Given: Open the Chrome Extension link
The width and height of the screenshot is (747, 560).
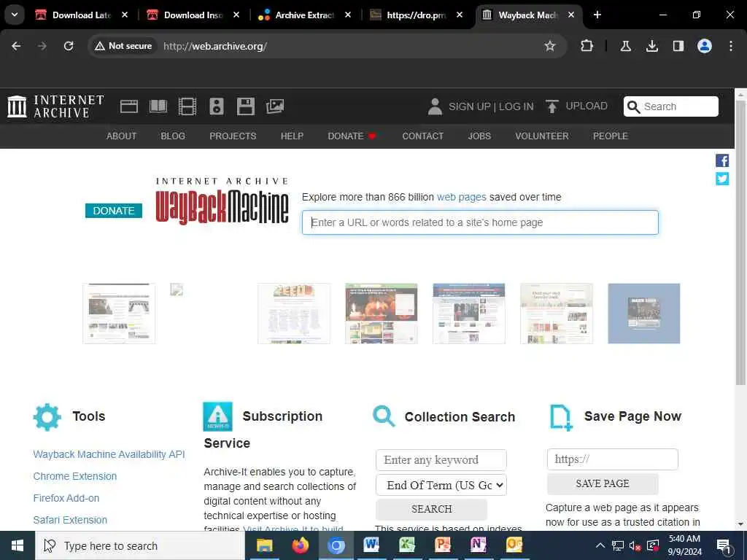Looking at the screenshot, I should pos(75,476).
